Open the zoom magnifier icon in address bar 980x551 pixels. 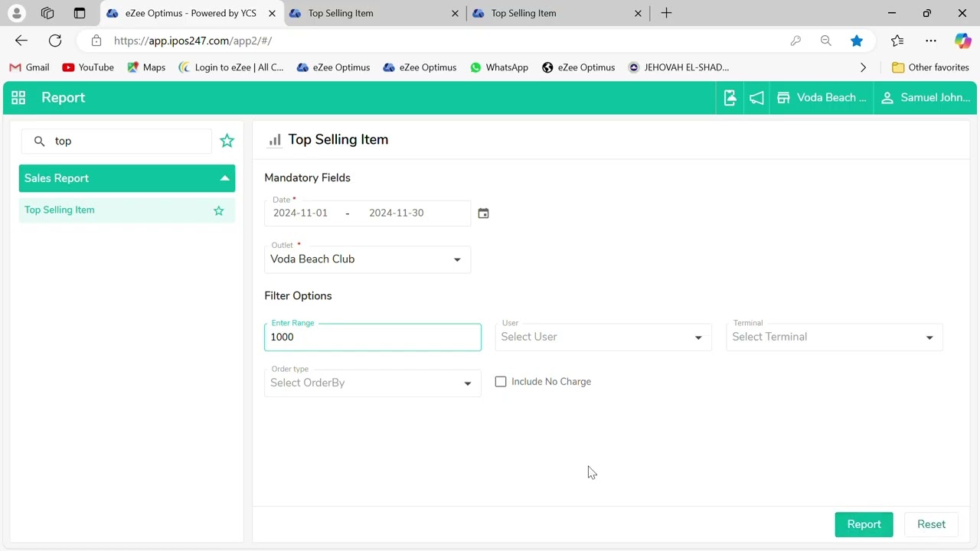[x=825, y=41]
